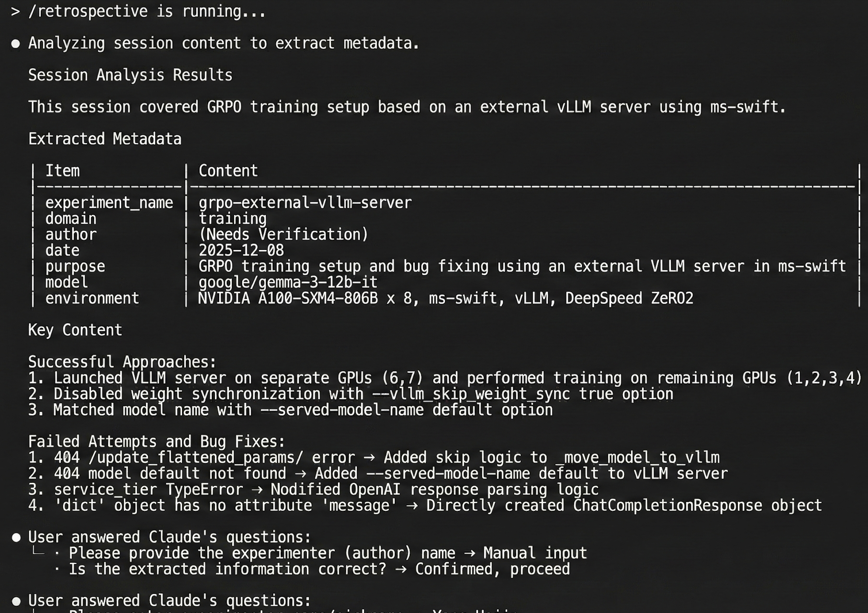Click the "Content" table column header

point(228,171)
